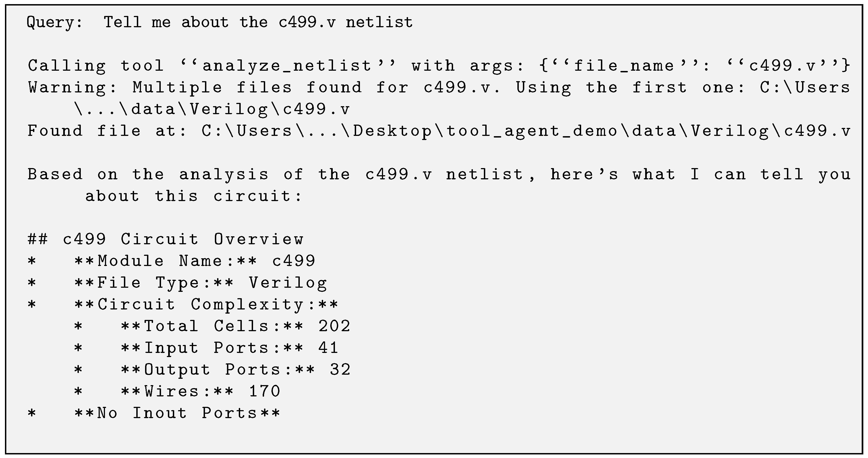The image size is (868, 458).
Task: Click the "about this circuit:" continuation line
Action: click(x=194, y=196)
